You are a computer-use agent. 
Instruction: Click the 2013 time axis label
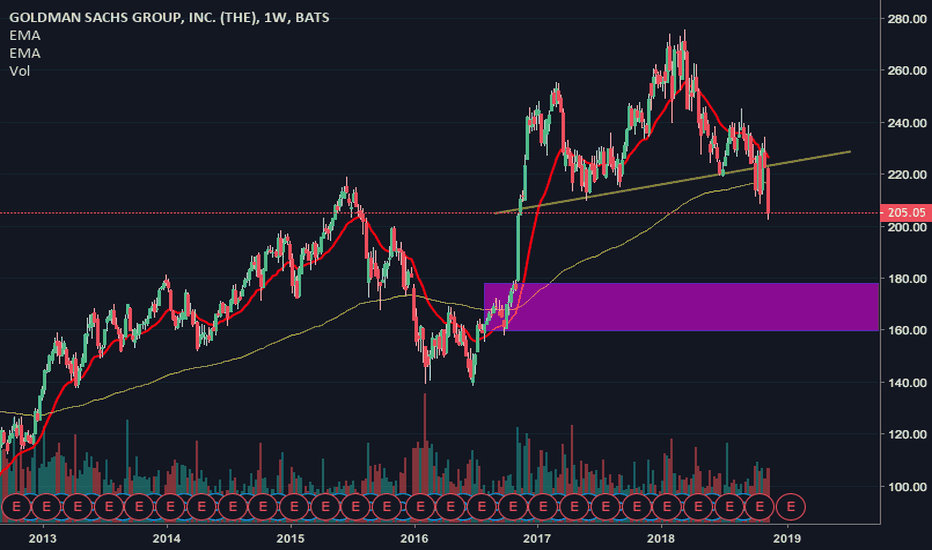click(x=43, y=539)
